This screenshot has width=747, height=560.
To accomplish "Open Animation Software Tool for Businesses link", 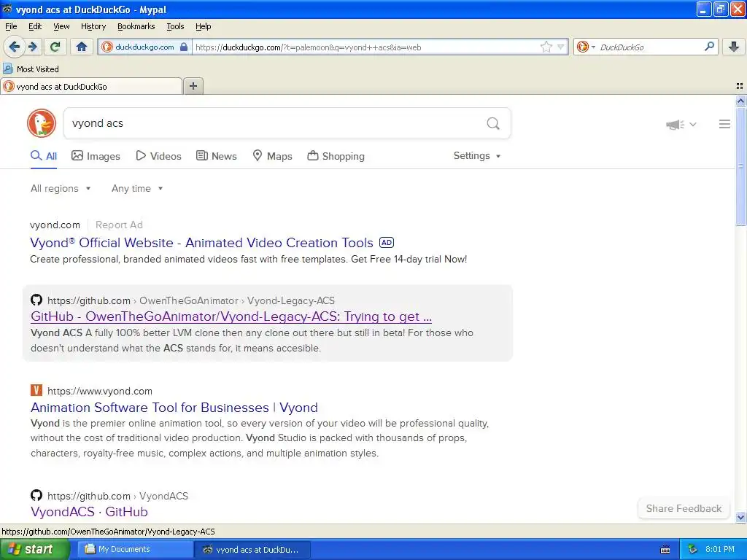I will tap(174, 408).
